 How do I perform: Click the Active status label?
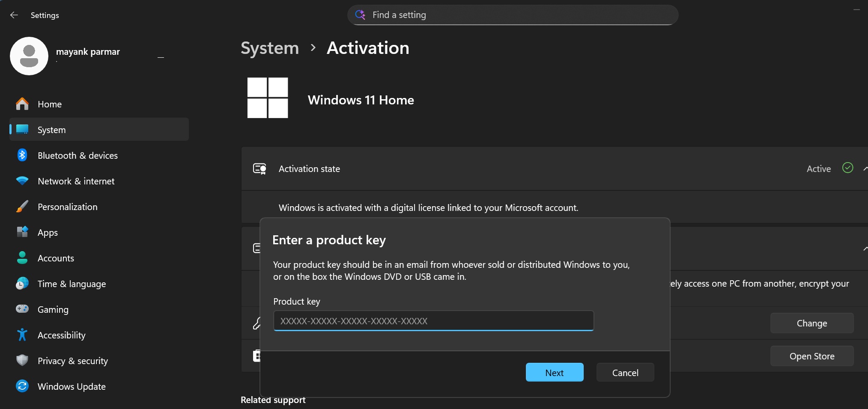(x=819, y=169)
